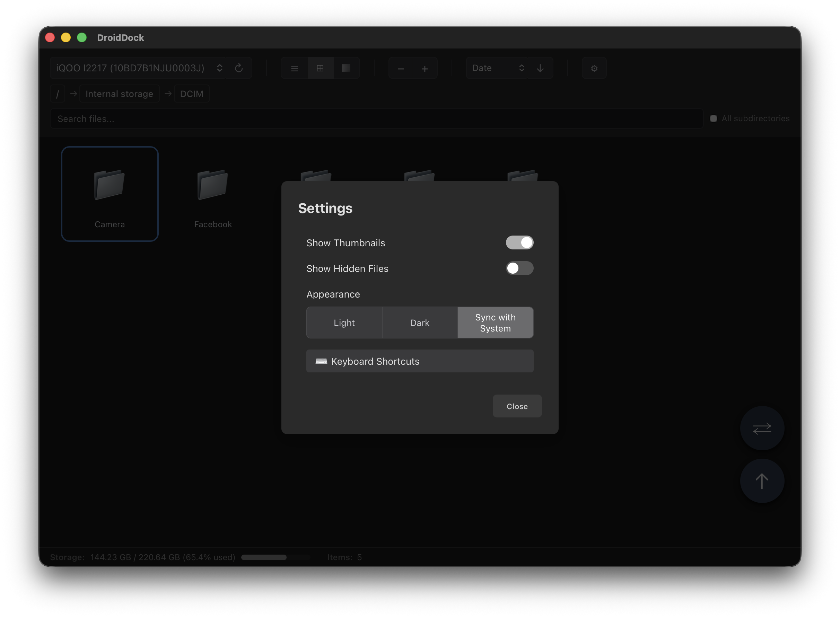Select the Dark appearance option

tap(420, 323)
